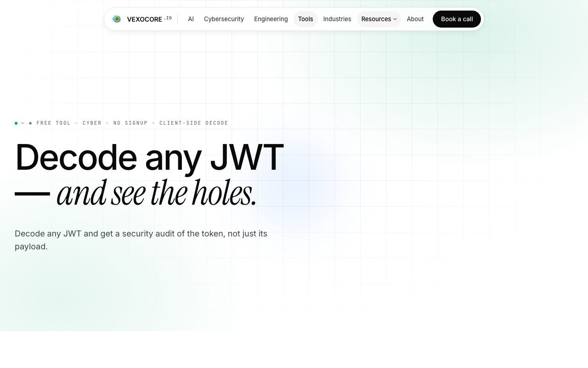
Task: Click the Book a call button
Action: [x=457, y=19]
